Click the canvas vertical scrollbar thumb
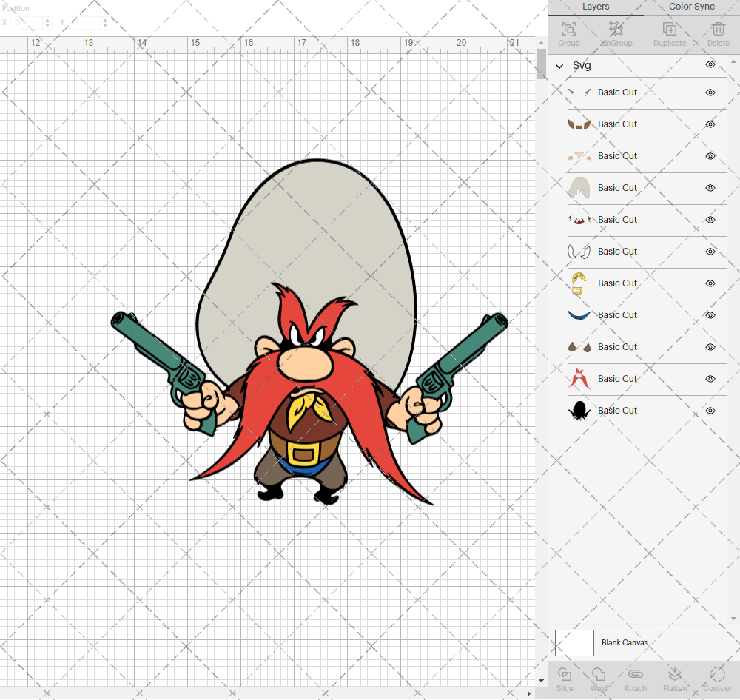 pos(541,64)
